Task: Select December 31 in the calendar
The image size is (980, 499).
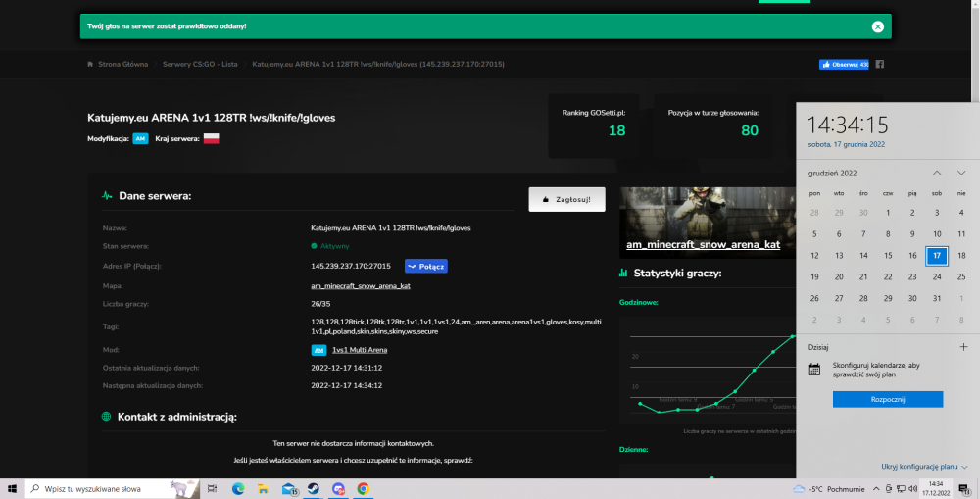Action: tap(937, 298)
